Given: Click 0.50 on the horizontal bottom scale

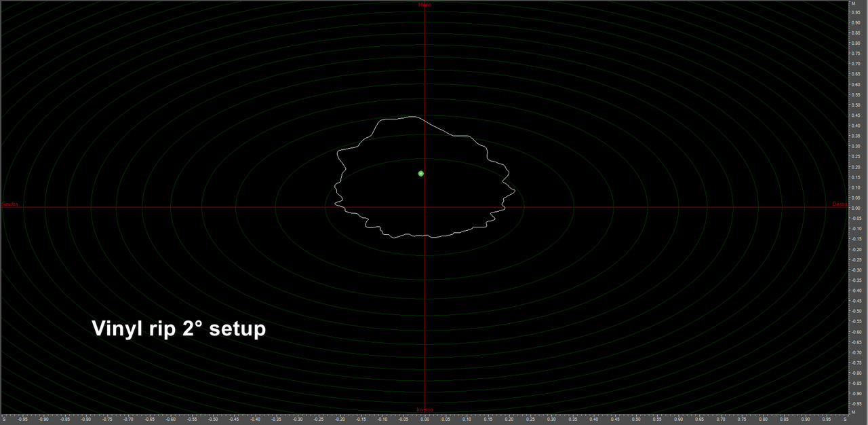Looking at the screenshot, I should tap(637, 420).
